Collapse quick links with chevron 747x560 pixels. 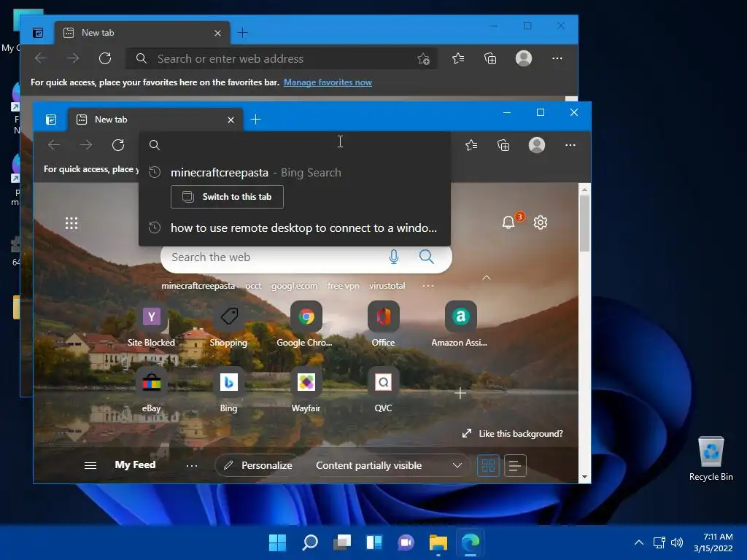coord(487,278)
